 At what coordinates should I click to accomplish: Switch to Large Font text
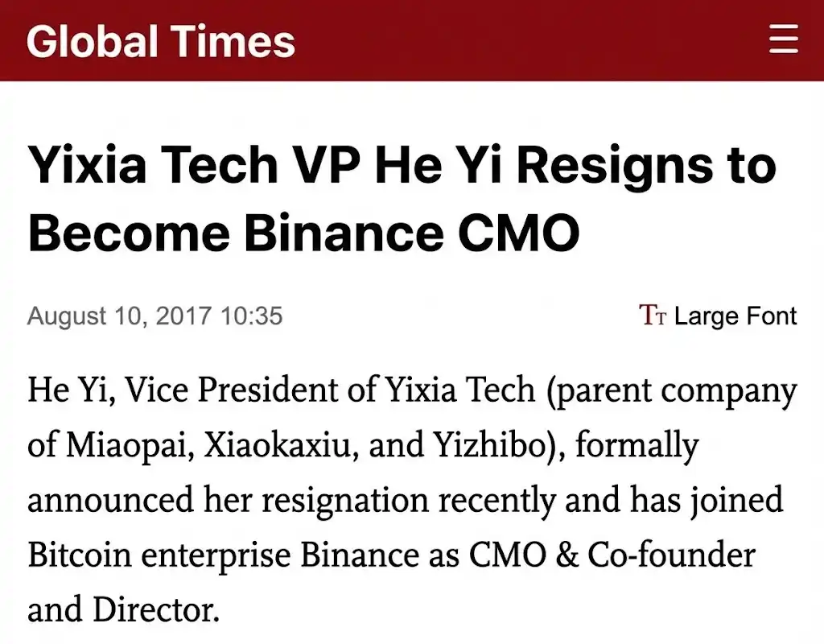pyautogui.click(x=735, y=316)
